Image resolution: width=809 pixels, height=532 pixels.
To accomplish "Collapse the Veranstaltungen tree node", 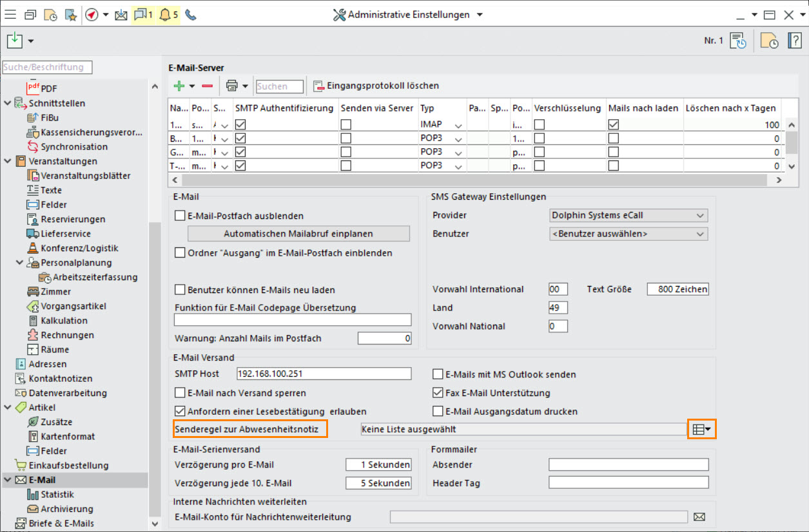I will click(8, 161).
